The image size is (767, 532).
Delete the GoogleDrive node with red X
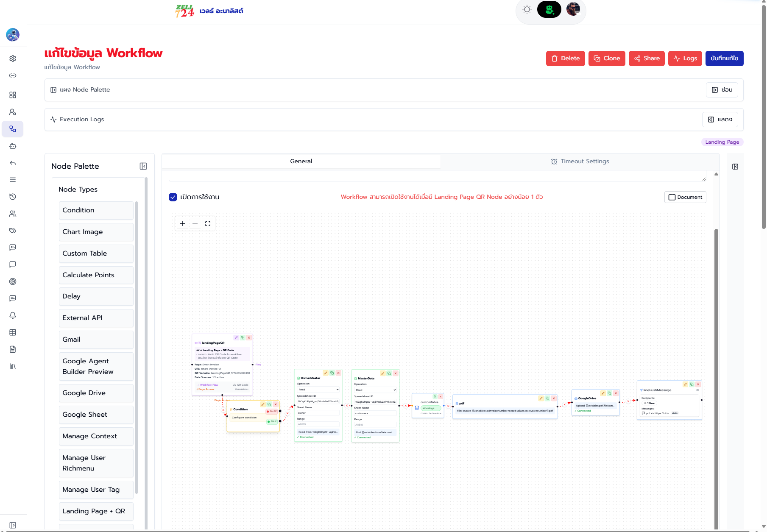(x=616, y=393)
